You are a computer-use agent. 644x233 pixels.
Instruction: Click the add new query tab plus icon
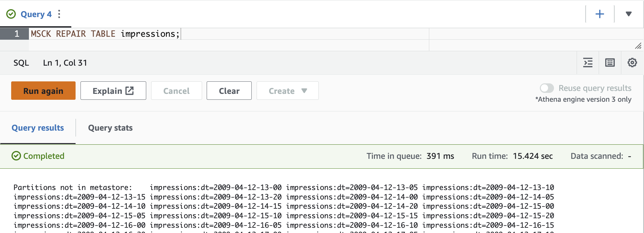click(x=600, y=14)
